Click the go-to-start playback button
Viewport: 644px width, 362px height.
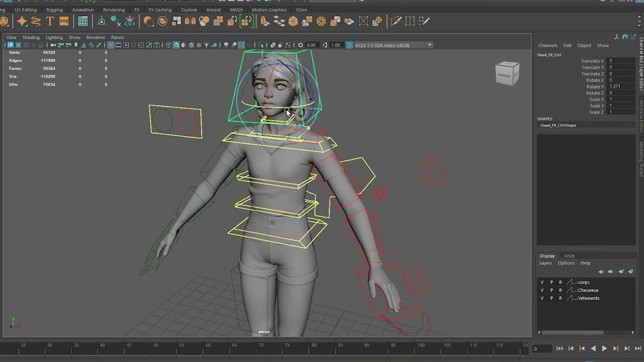coord(560,348)
